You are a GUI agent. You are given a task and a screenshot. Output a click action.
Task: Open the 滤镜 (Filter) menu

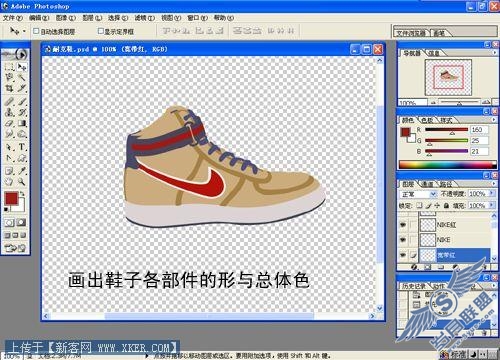(145, 18)
